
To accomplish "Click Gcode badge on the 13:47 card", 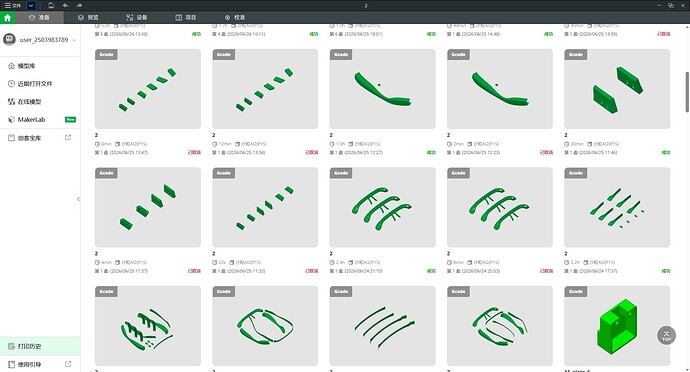I will (106, 55).
